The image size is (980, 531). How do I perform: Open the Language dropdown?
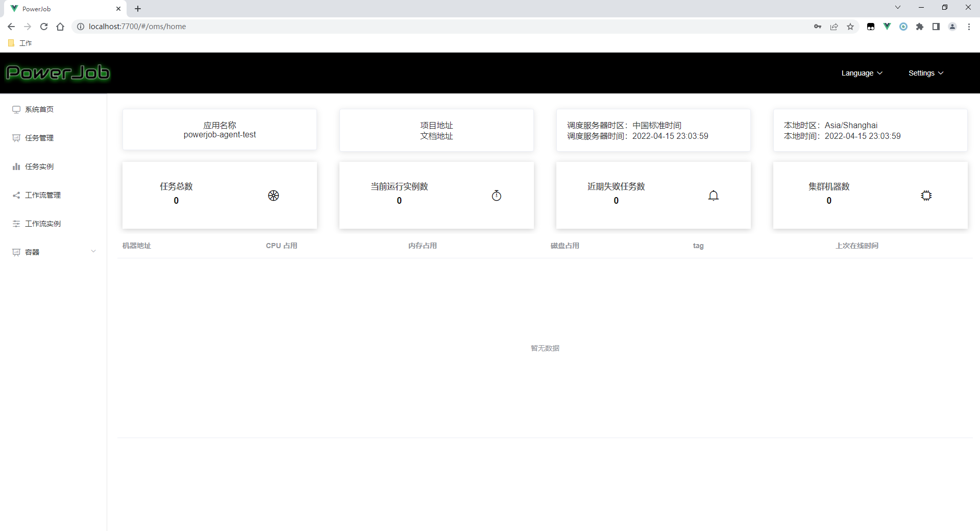[x=861, y=73]
